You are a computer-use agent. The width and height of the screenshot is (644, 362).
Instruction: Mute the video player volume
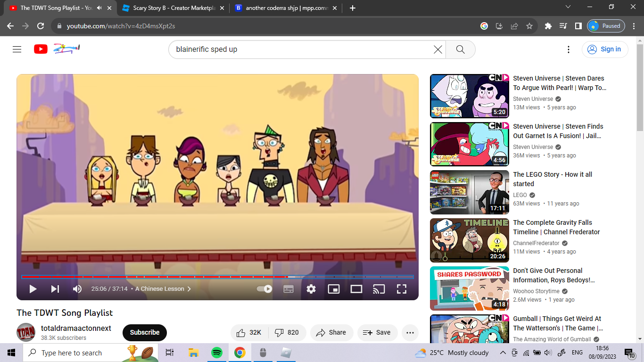click(x=77, y=289)
